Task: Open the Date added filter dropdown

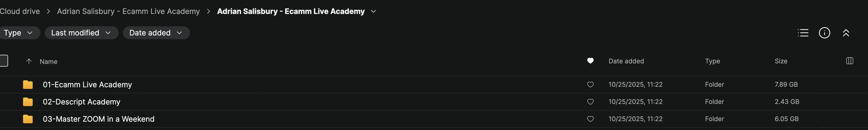Action: click(156, 33)
